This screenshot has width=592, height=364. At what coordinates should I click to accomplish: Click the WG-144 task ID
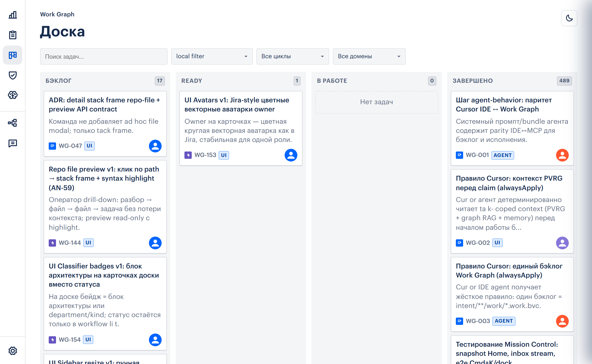coord(70,243)
